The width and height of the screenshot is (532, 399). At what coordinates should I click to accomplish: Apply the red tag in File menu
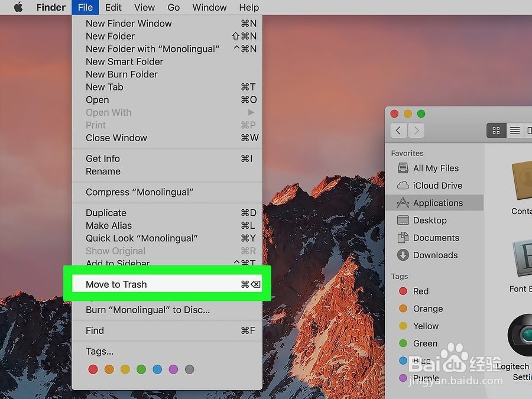click(x=93, y=369)
